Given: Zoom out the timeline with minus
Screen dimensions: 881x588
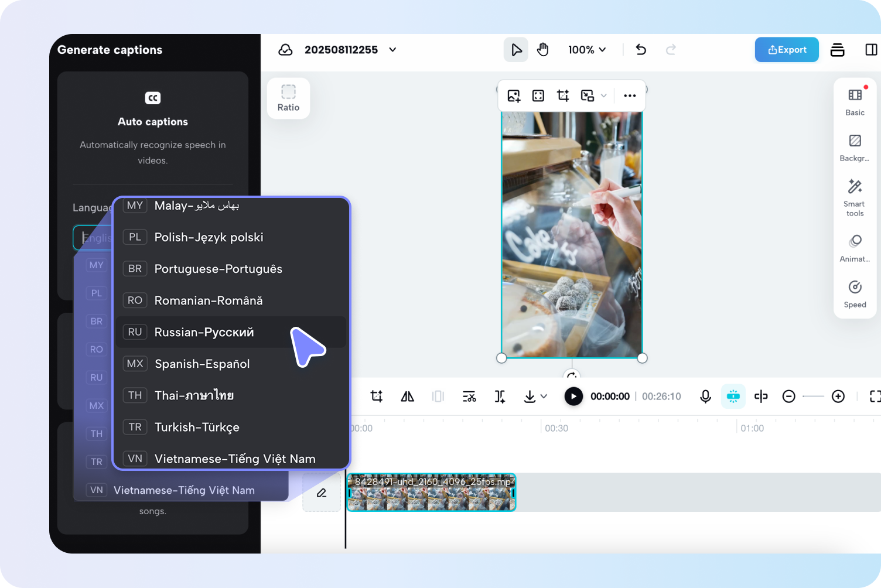Looking at the screenshot, I should click(789, 396).
